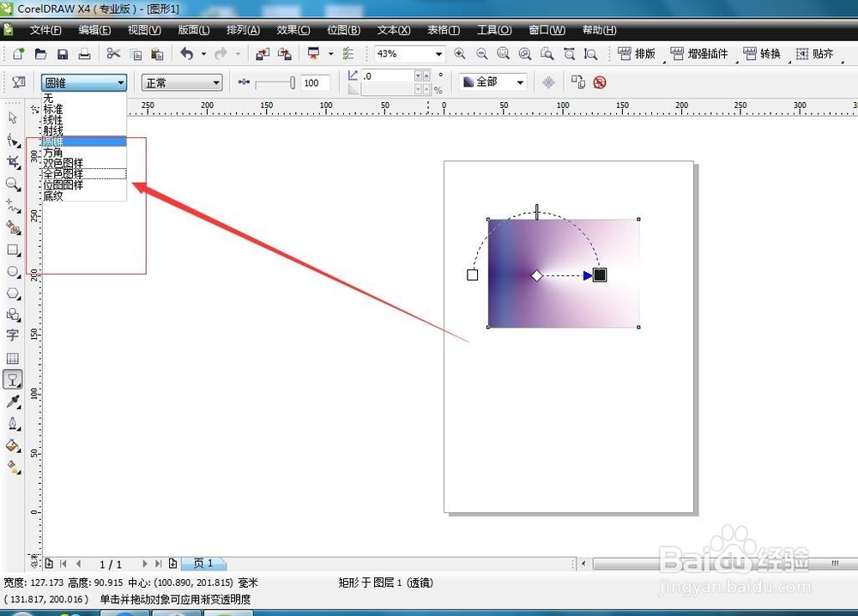This screenshot has height=616, width=858.
Task: Click the 增强插件 toolbar button
Action: (699, 53)
